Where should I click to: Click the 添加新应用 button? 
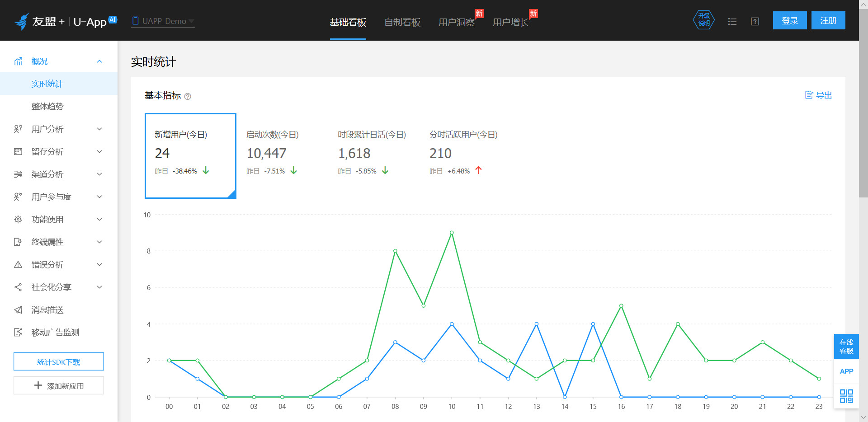pyautogui.click(x=59, y=385)
